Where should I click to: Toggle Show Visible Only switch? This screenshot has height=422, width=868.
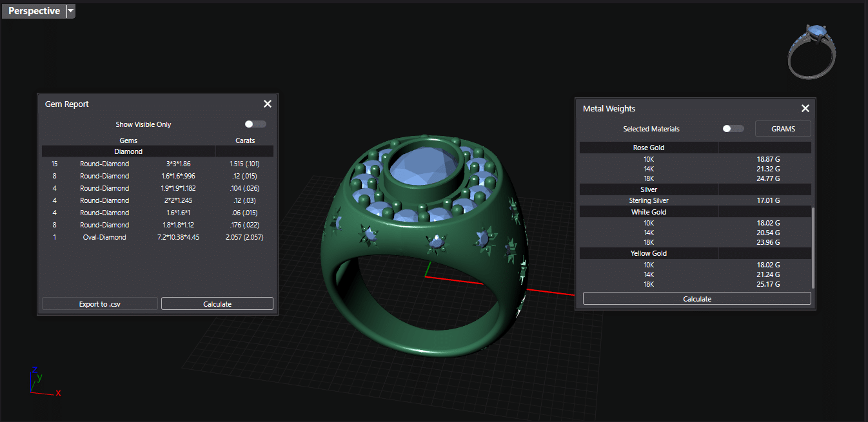click(x=255, y=124)
